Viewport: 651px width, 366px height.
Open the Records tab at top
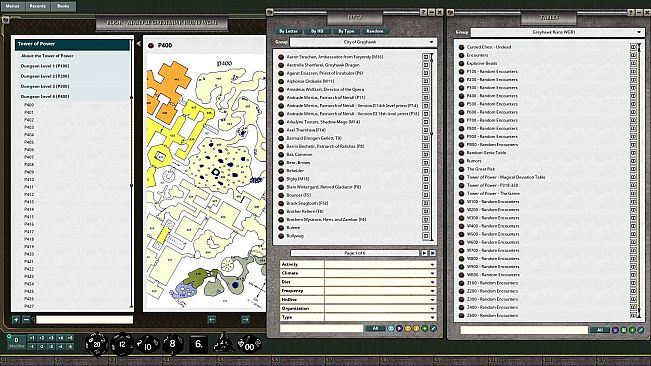(38, 6)
